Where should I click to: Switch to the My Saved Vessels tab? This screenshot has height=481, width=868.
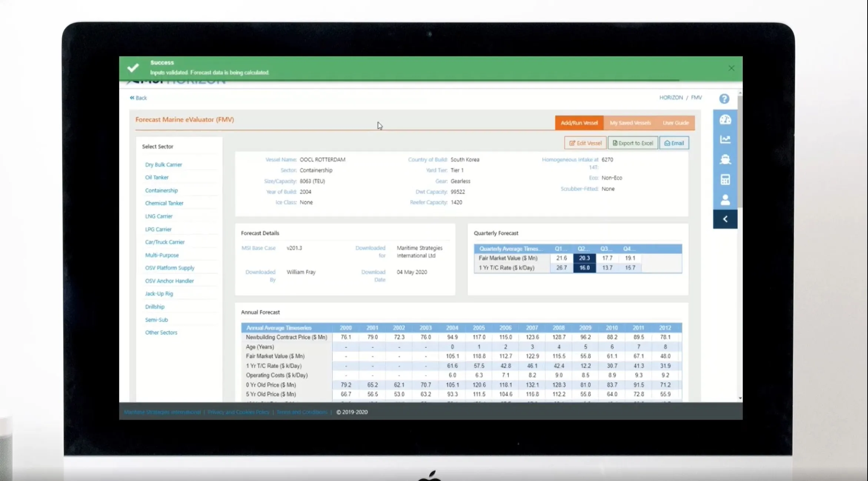[x=630, y=123]
